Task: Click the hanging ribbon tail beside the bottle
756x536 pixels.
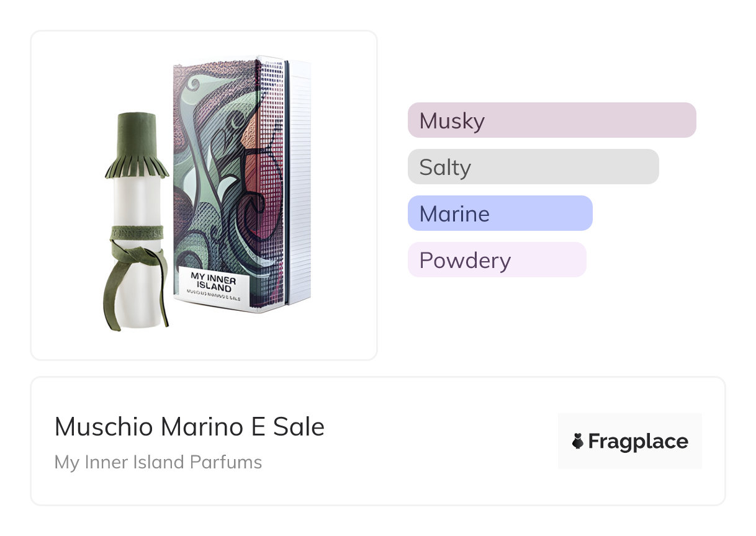Action: [110, 298]
